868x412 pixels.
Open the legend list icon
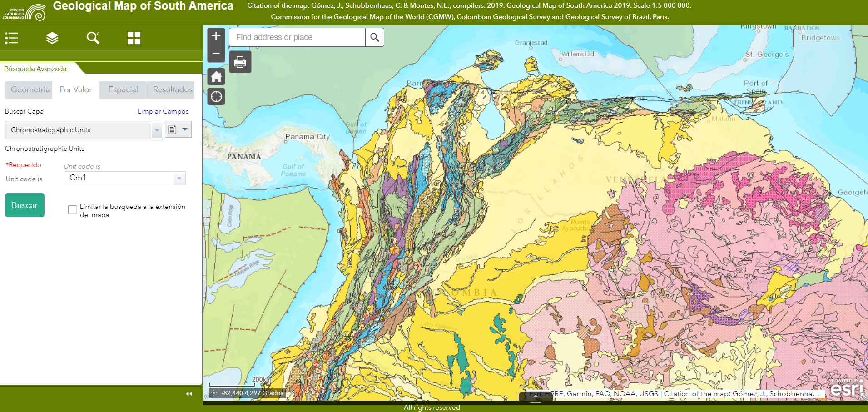point(11,38)
